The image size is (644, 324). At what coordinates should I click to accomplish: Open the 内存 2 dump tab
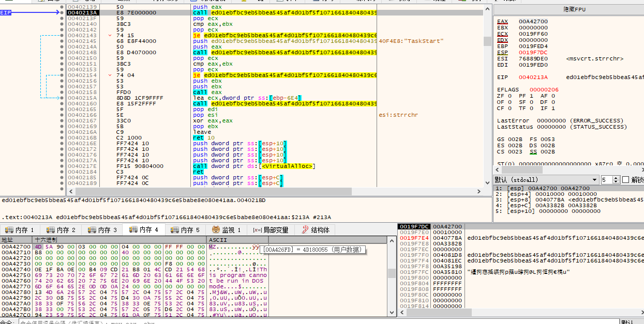pos(61,230)
